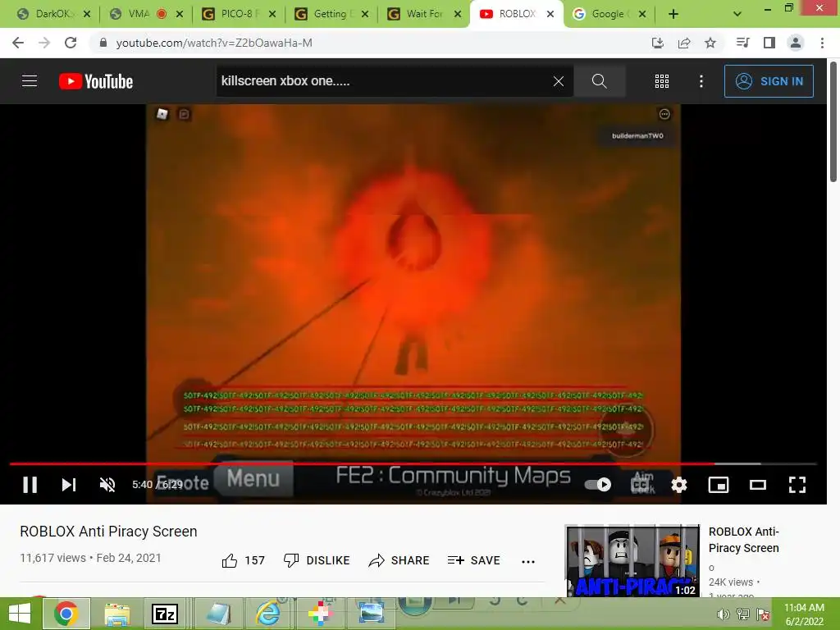Open the in-video three-dot circle icon
Viewport: 840px width, 630px height.
tap(664, 114)
